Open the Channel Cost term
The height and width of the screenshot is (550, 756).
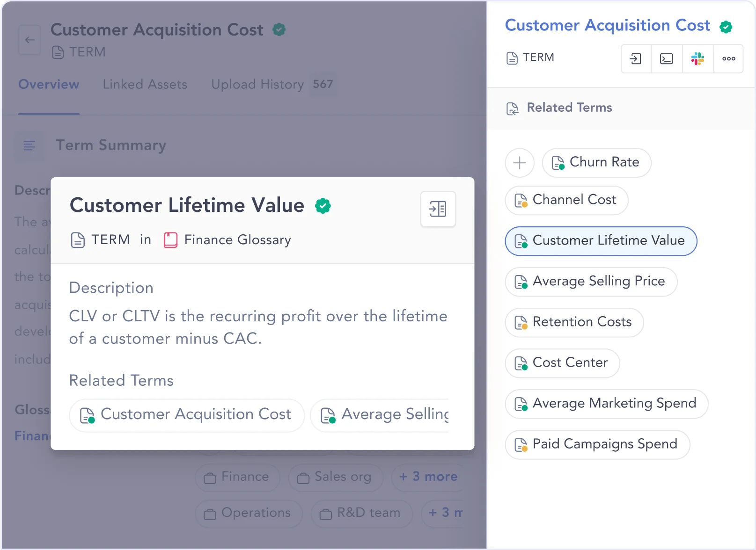[566, 200]
